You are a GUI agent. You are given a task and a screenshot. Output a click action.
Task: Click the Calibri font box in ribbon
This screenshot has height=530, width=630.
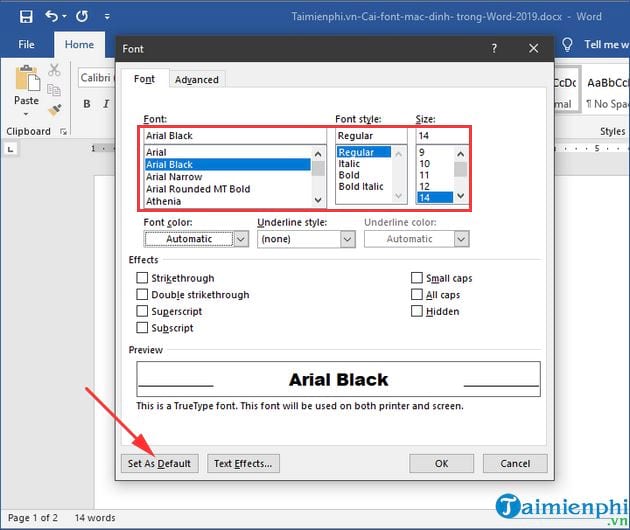pos(96,77)
